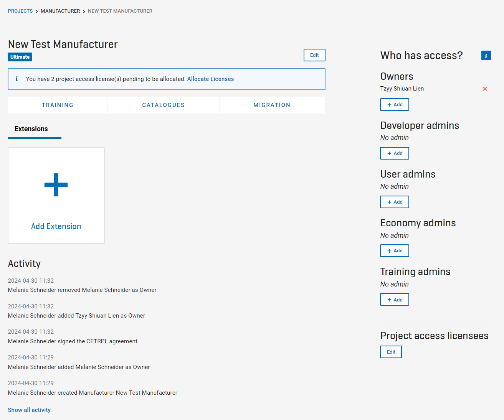Show all activity
Viewport: 504px width, 420px height.
[29, 410]
